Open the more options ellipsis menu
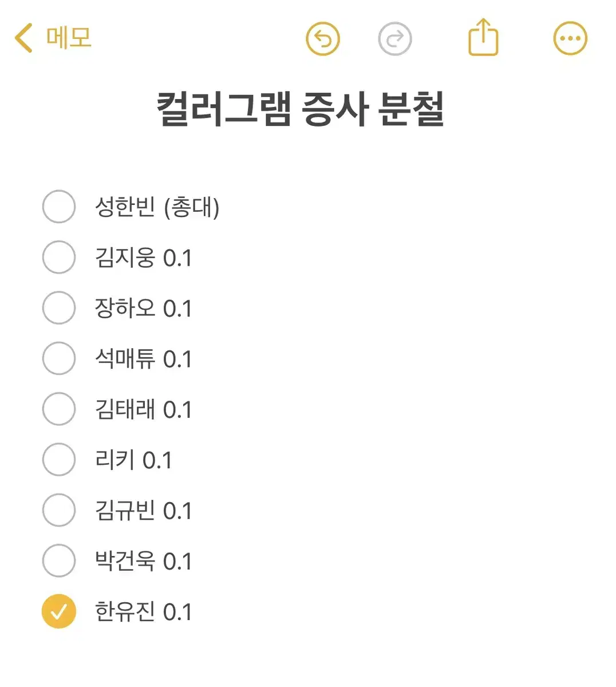The image size is (616, 687). point(570,39)
